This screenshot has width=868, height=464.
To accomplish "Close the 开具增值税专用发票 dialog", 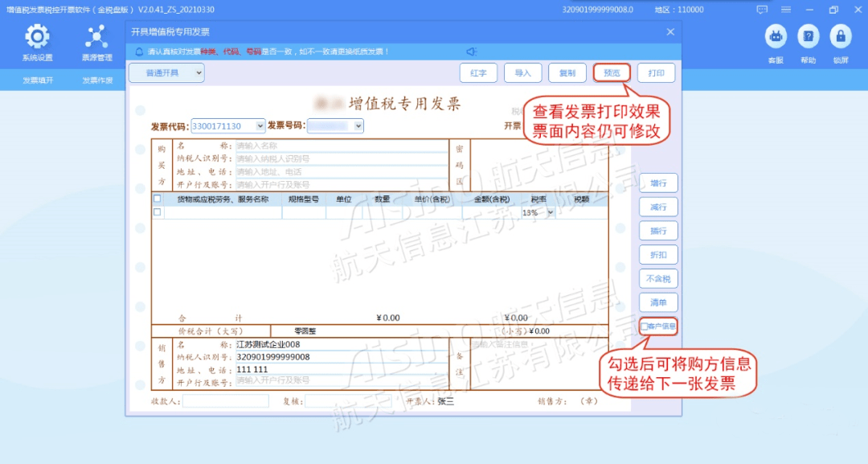I will 670,32.
